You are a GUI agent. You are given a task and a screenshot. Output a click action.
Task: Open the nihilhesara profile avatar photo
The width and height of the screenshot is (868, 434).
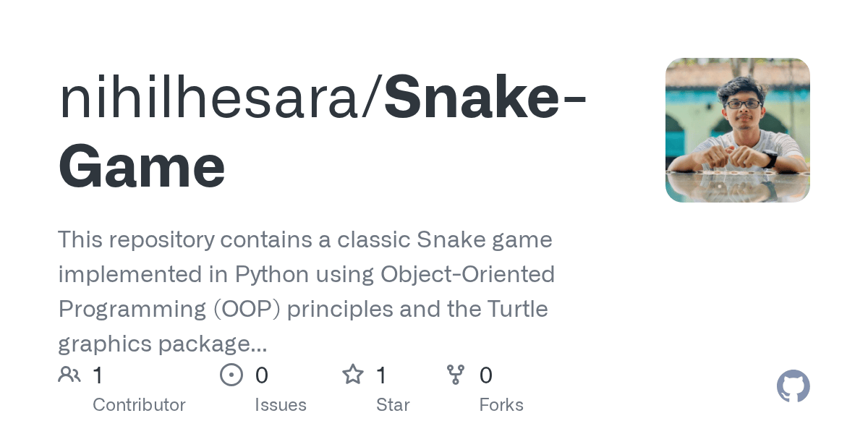(738, 130)
